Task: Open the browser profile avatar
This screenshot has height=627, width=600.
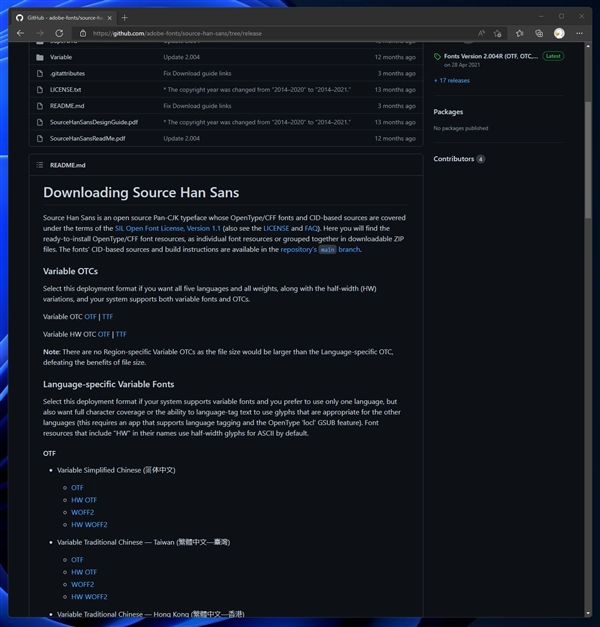Action: (559, 33)
